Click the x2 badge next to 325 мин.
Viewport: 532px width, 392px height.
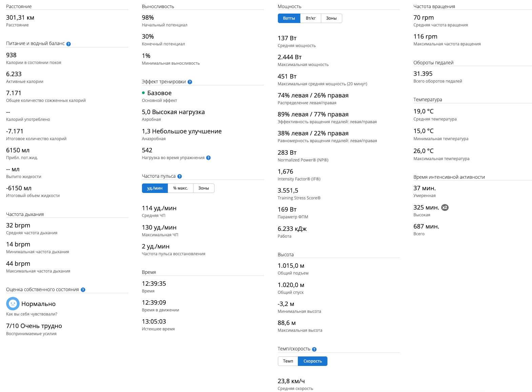pyautogui.click(x=445, y=208)
